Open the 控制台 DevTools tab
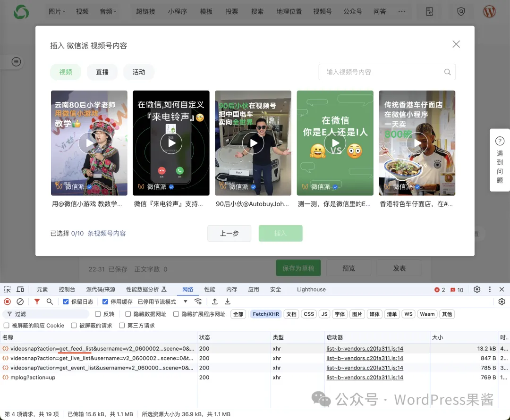 click(x=67, y=289)
